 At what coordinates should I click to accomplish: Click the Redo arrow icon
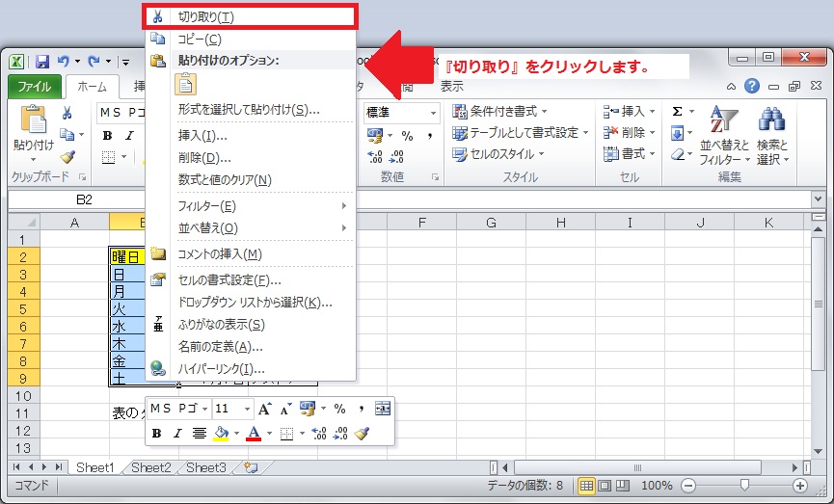(x=94, y=62)
